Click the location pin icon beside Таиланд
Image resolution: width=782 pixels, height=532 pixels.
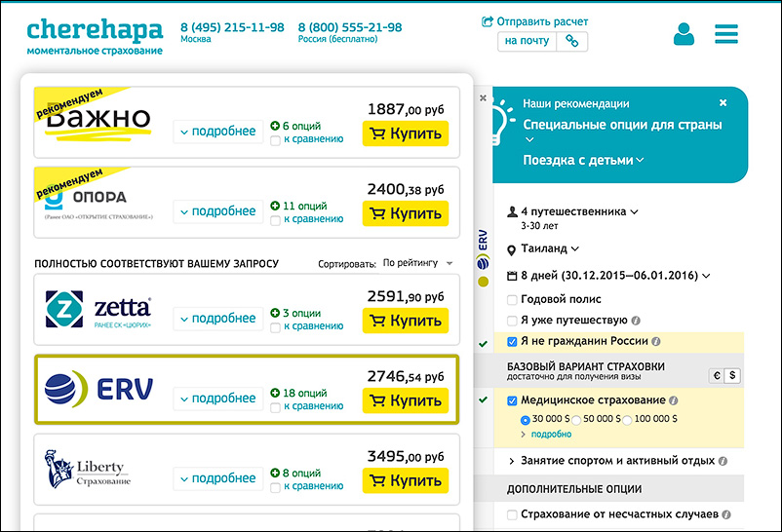[x=511, y=250]
